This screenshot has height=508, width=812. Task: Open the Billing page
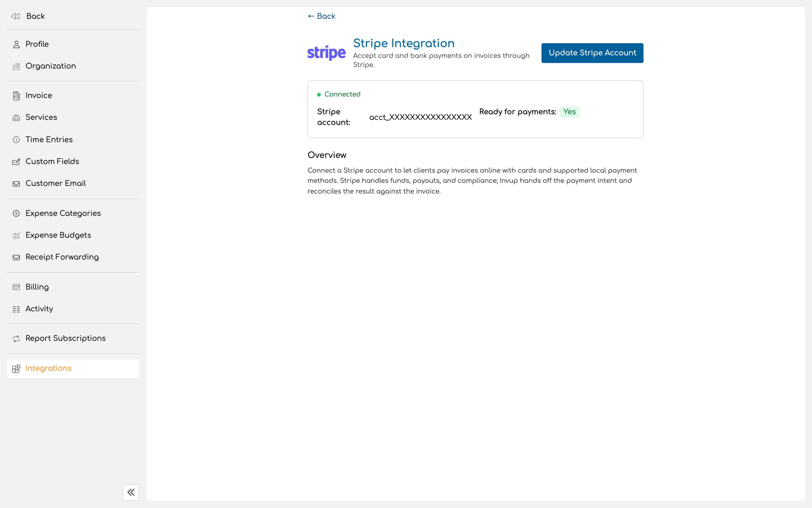[73, 287]
